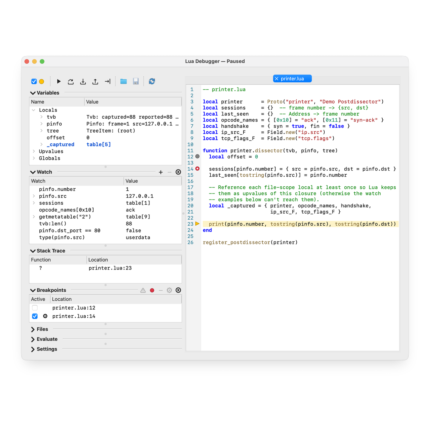Collapse the Watch section
The image size is (430, 430).
[x=33, y=172]
